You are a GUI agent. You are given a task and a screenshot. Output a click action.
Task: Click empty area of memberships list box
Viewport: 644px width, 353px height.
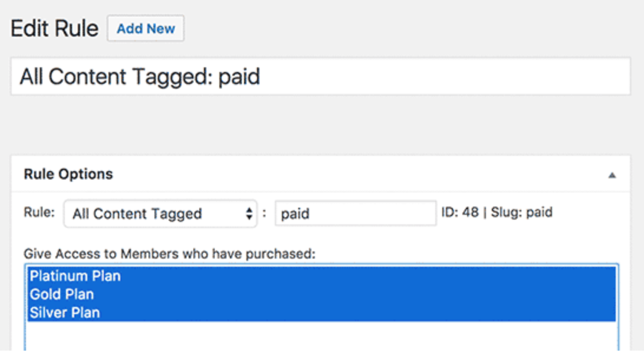pyautogui.click(x=321, y=336)
